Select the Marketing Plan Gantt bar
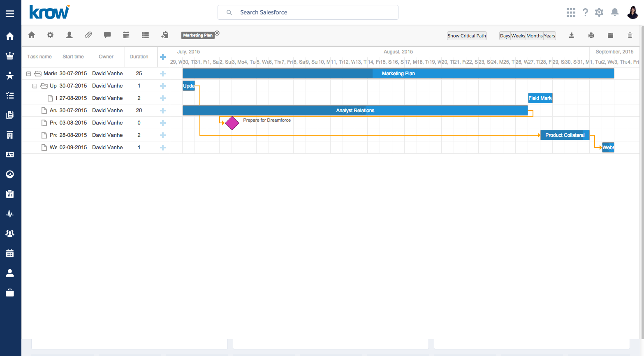The height and width of the screenshot is (356, 644). [x=398, y=74]
